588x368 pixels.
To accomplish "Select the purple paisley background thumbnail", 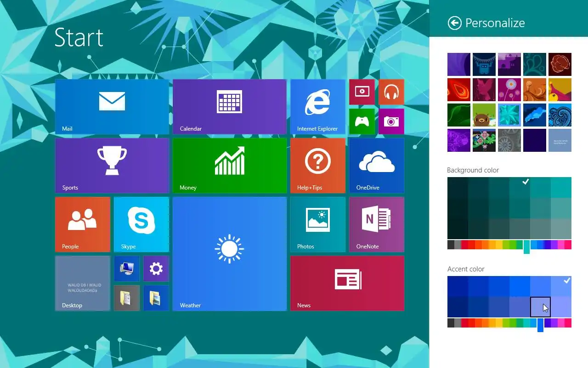I will [459, 140].
